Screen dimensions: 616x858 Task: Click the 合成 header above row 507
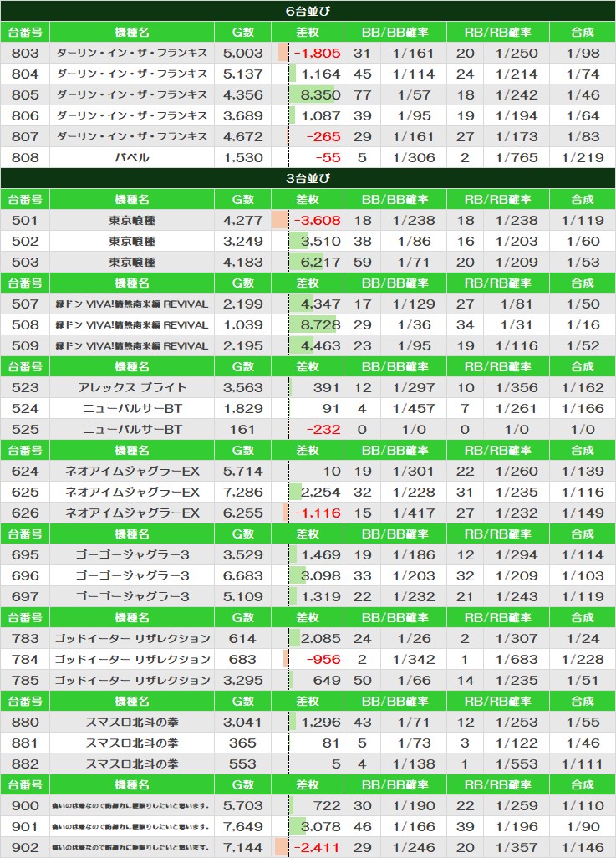(x=583, y=283)
